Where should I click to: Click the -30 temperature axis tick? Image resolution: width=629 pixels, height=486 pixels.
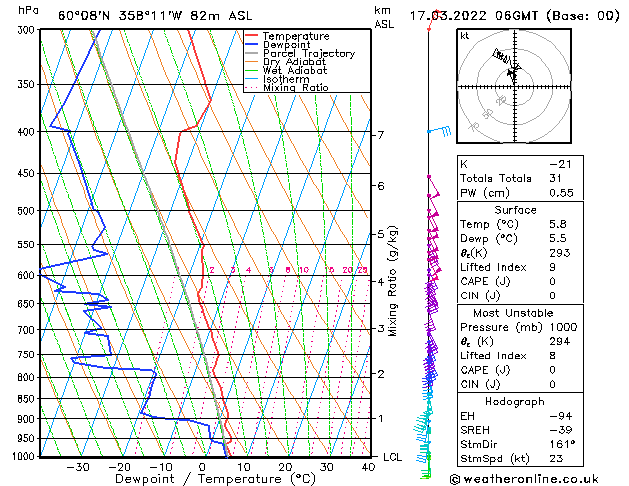[x=77, y=467]
